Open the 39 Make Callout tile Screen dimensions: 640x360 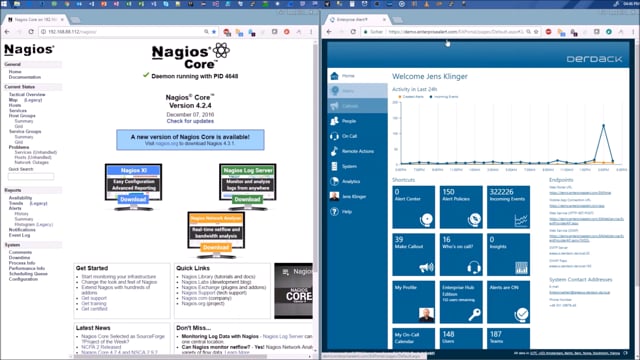click(x=413, y=255)
